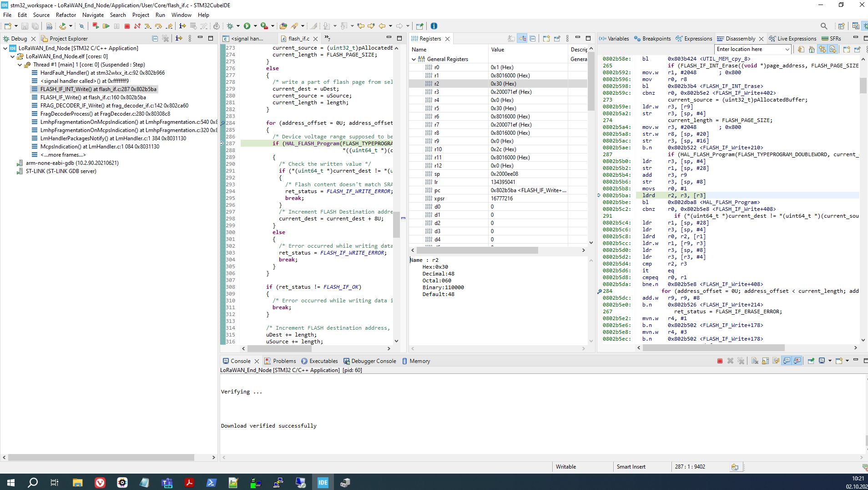
Task: Terminate the debug session with red stop icon
Action: click(127, 26)
